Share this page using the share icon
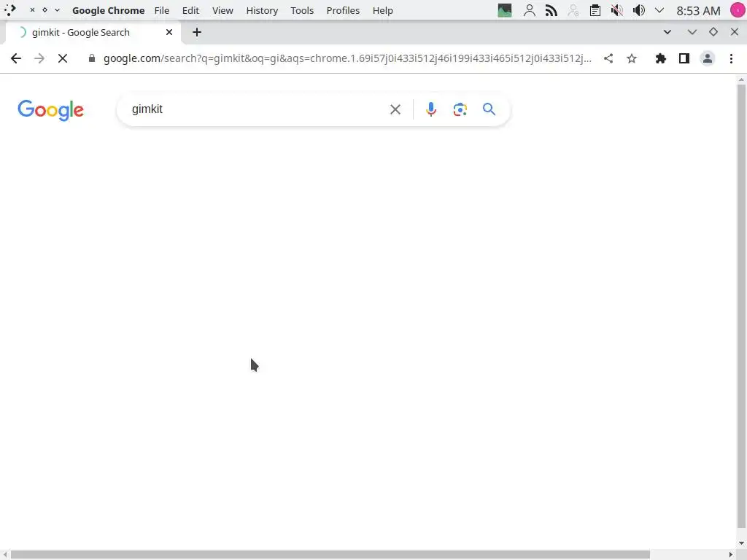Screen dimensions: 747x560 (x=608, y=58)
